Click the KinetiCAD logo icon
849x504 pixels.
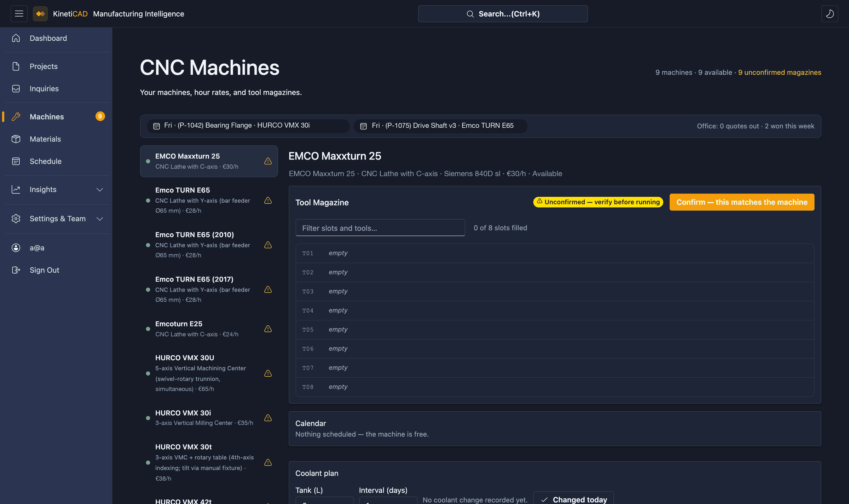pos(40,14)
